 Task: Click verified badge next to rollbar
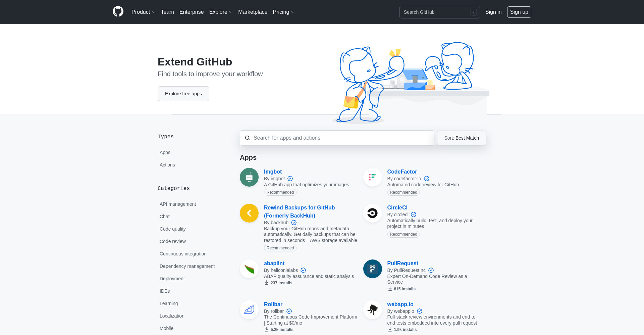[289, 311]
